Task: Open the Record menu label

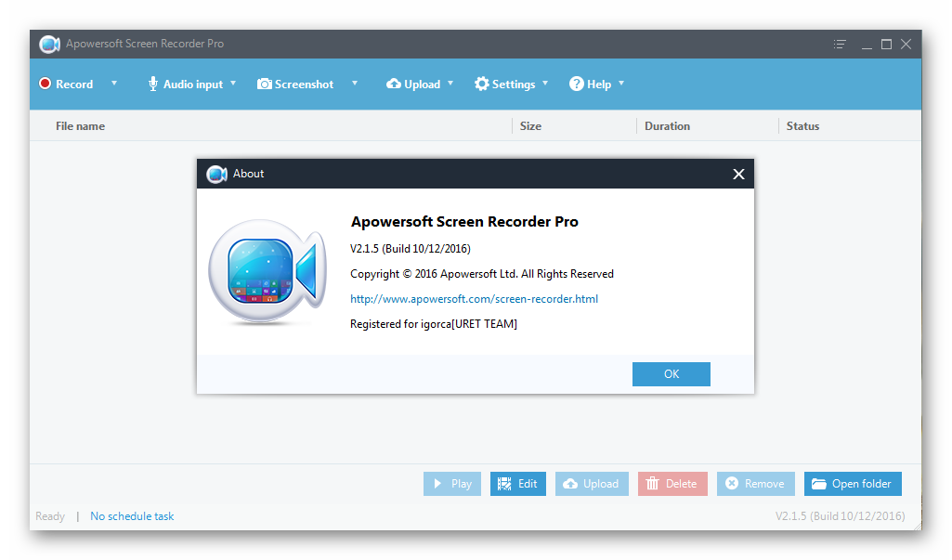Action: [74, 85]
